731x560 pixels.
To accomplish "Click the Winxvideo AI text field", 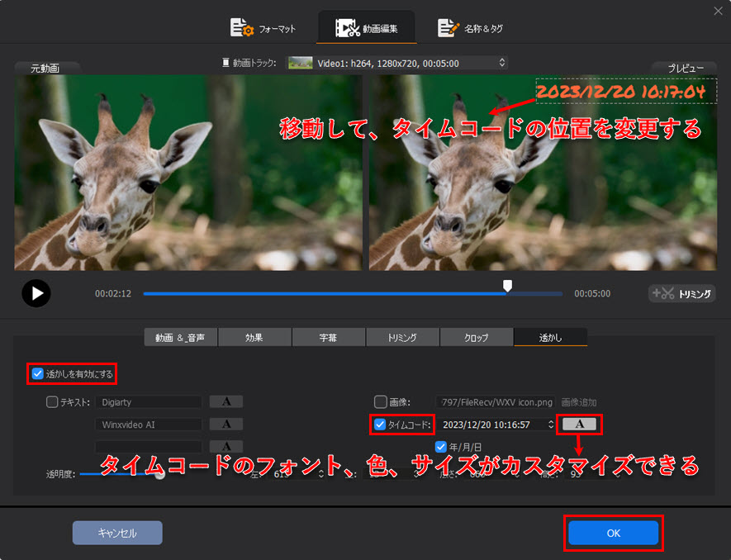I will pos(149,425).
